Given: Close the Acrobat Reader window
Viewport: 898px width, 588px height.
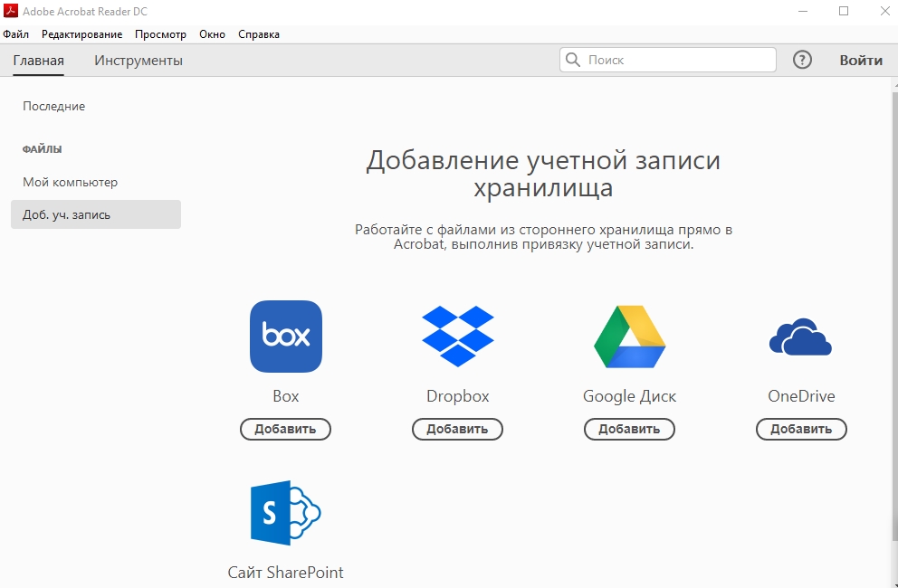Looking at the screenshot, I should click(x=884, y=12).
